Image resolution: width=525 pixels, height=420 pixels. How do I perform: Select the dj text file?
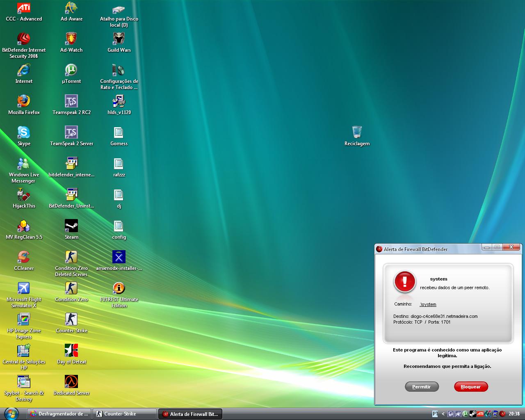119,199
